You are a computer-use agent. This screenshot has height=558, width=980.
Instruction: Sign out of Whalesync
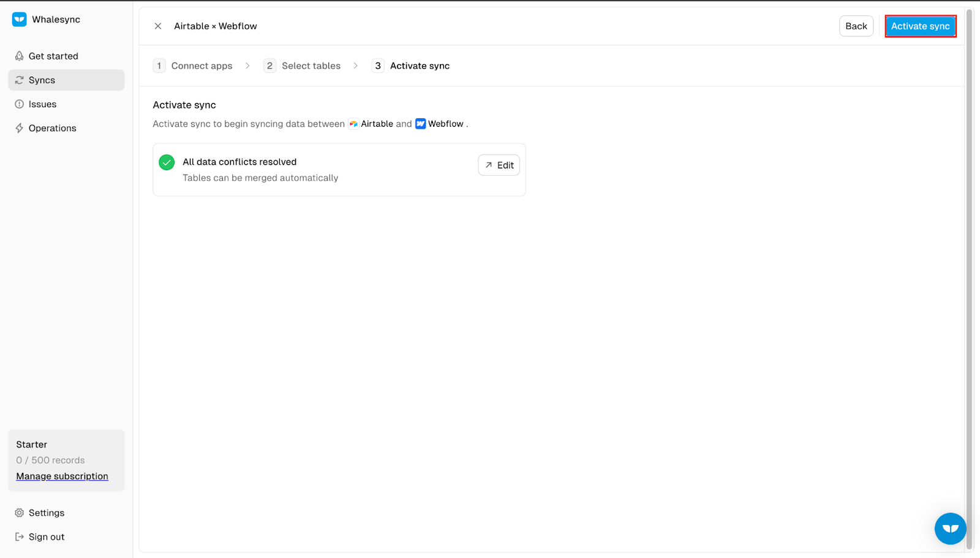(66, 537)
